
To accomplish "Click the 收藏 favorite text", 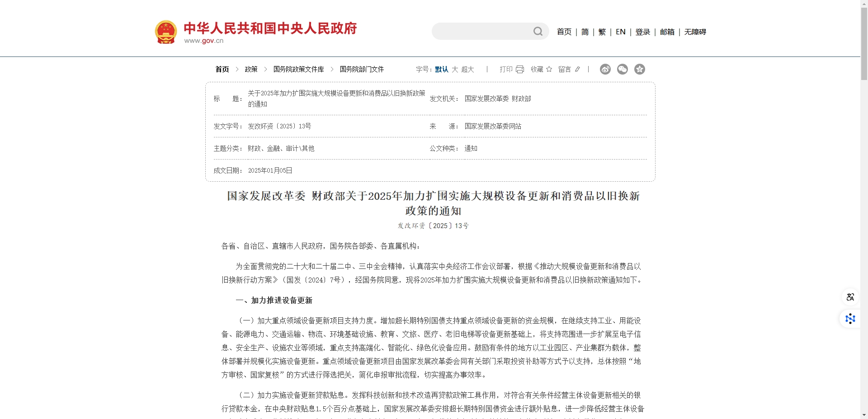I will tap(537, 69).
